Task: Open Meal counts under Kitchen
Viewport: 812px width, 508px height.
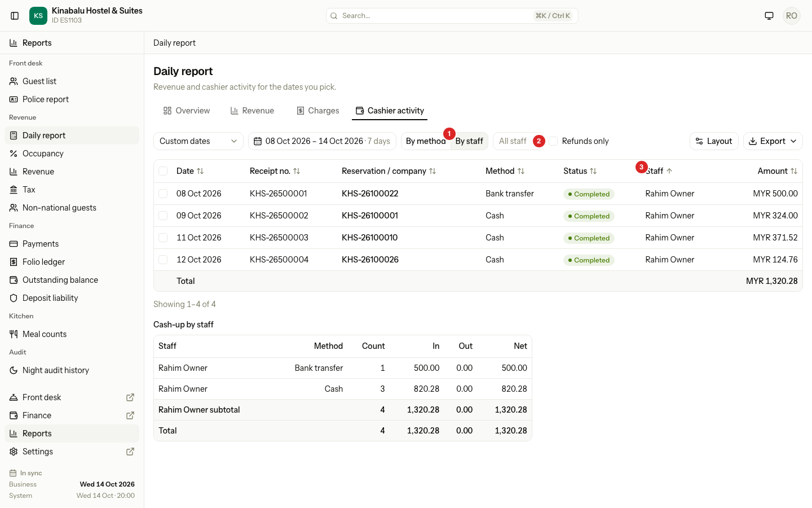Action: tap(72, 334)
